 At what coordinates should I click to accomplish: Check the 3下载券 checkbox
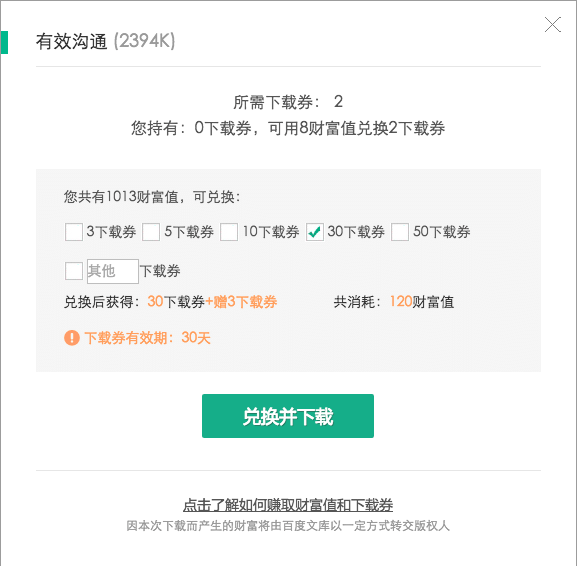tap(74, 232)
